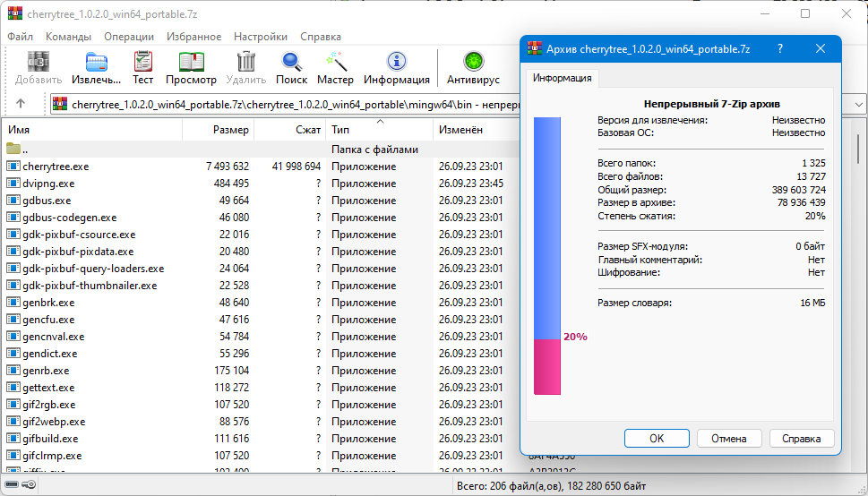Select the Информация tab in dialog
This screenshot has width=868, height=496.
point(562,78)
